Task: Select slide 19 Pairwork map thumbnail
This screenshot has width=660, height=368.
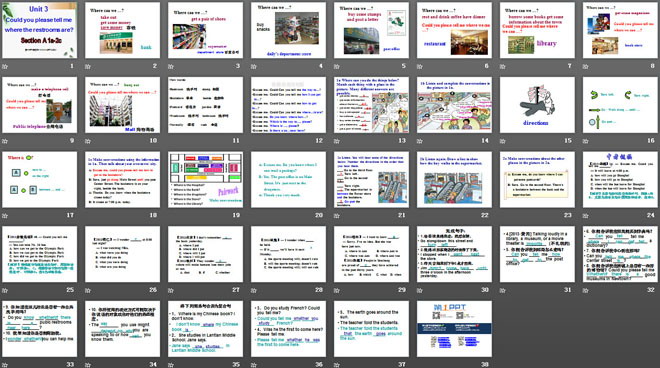Action: pyautogui.click(x=205, y=179)
